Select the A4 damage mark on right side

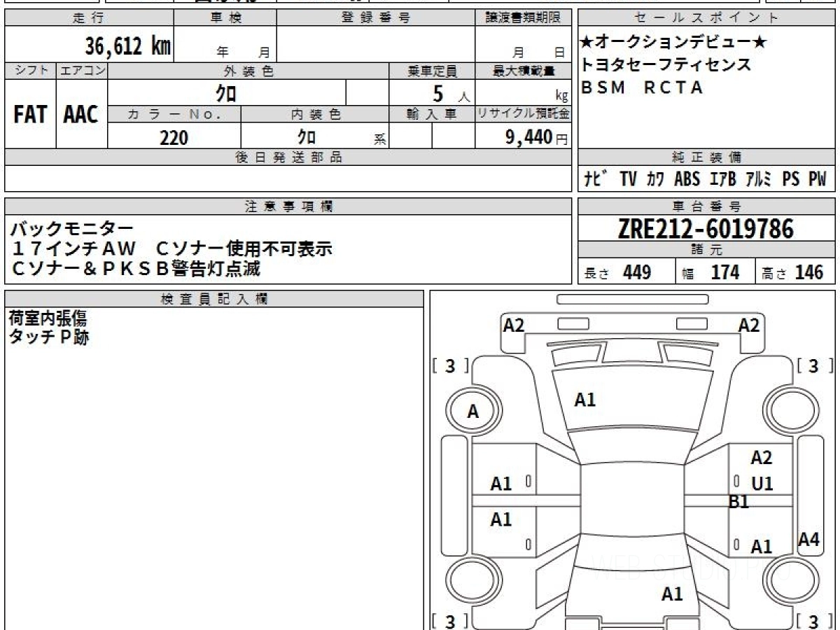pyautogui.click(x=808, y=540)
